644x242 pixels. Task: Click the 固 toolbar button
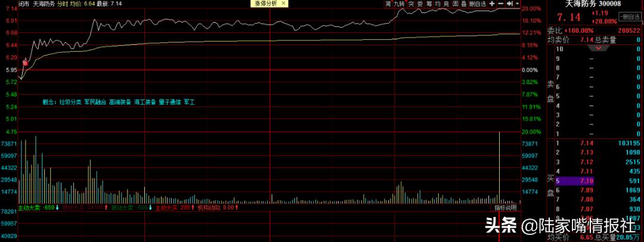click(456, 4)
